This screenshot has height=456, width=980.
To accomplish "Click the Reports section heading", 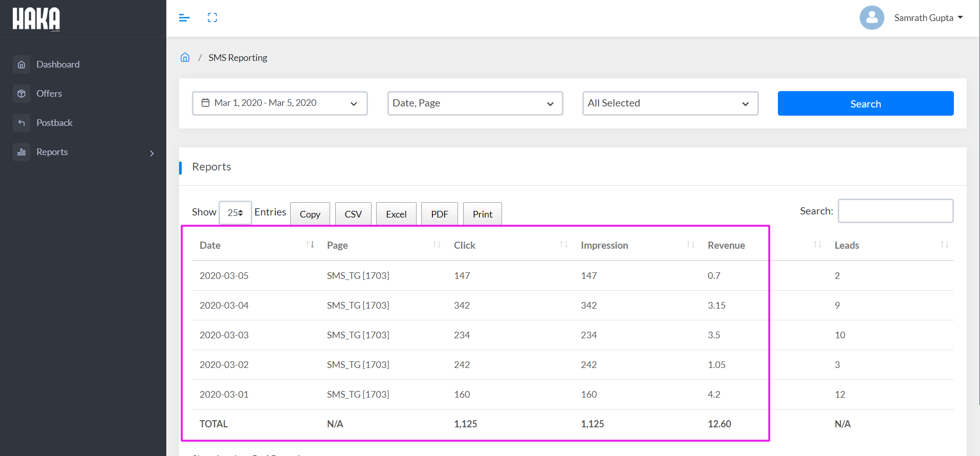I will 211,167.
